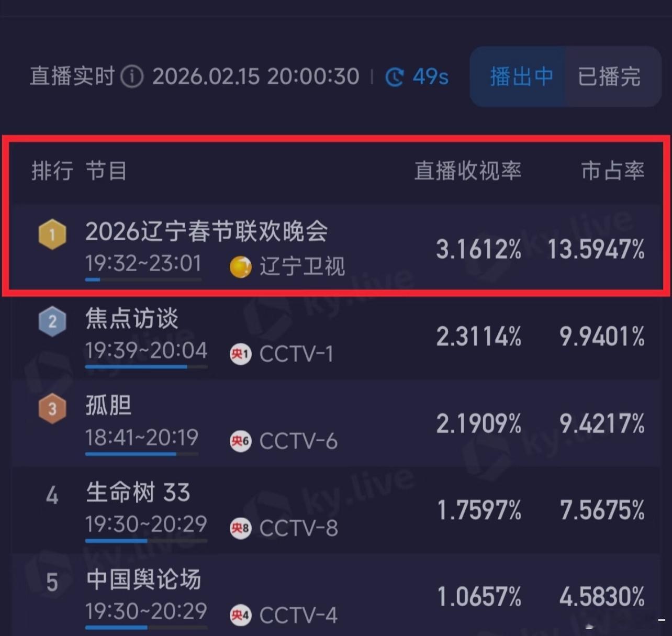Click the gold rank 1 hexagon badge
The height and width of the screenshot is (636, 672).
coord(52,234)
